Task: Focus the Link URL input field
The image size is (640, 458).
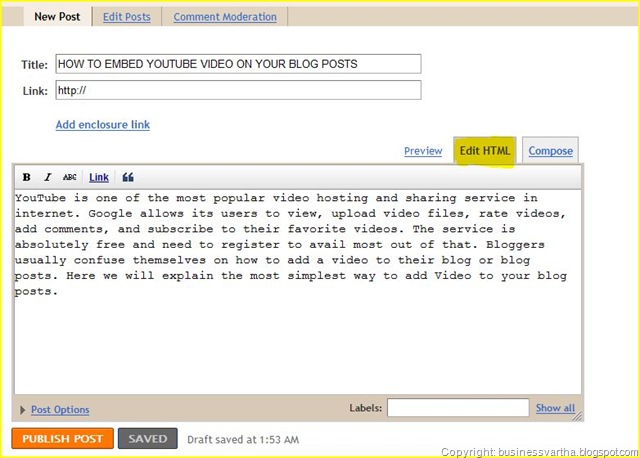Action: 238,90
